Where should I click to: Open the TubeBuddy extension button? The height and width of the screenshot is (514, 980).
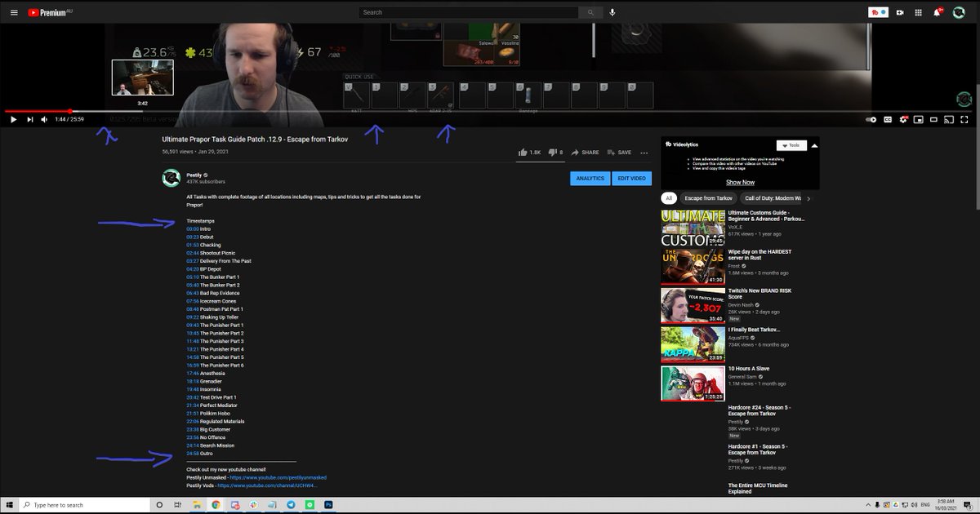tap(878, 12)
